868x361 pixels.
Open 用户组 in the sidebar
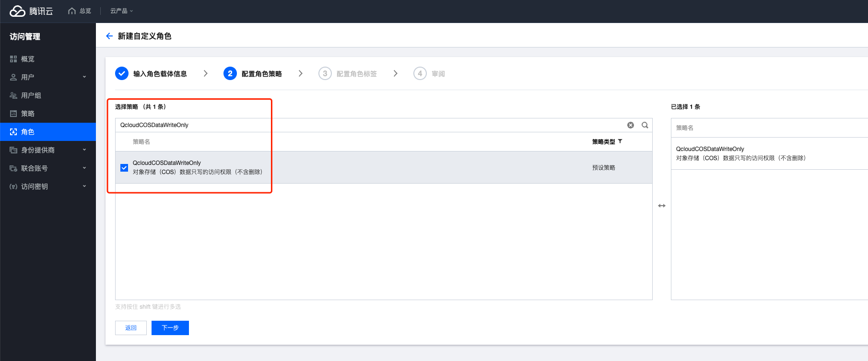(48, 95)
